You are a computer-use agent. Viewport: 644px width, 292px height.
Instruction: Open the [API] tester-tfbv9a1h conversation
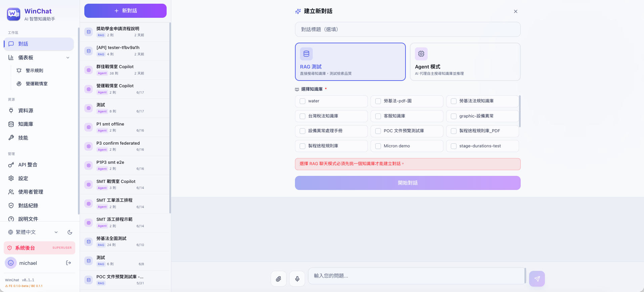(125, 51)
